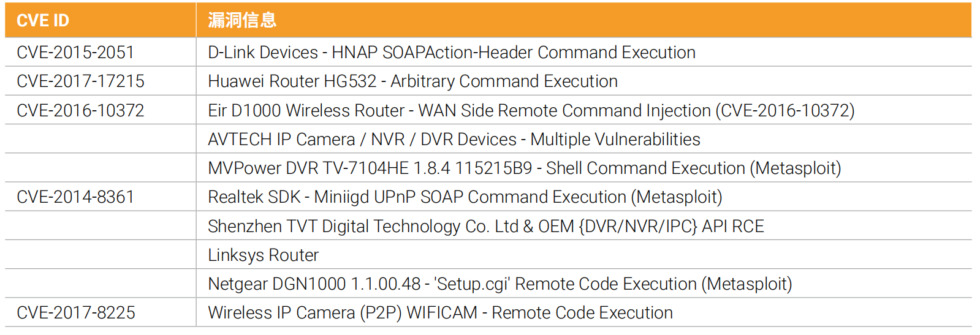The width and height of the screenshot is (980, 335).
Task: Click the AVTECH IP Camera description
Action: point(454,140)
